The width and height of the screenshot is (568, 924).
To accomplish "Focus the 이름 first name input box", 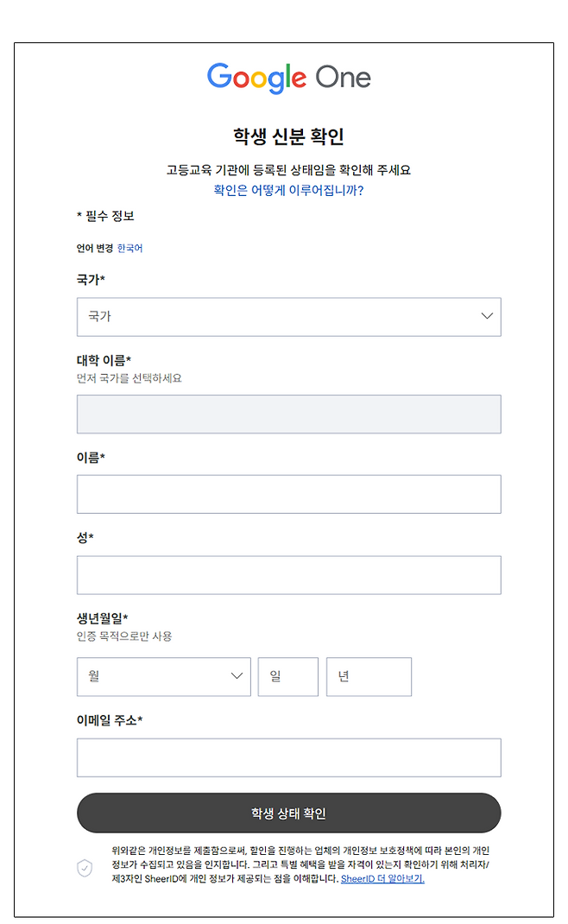I will [288, 494].
